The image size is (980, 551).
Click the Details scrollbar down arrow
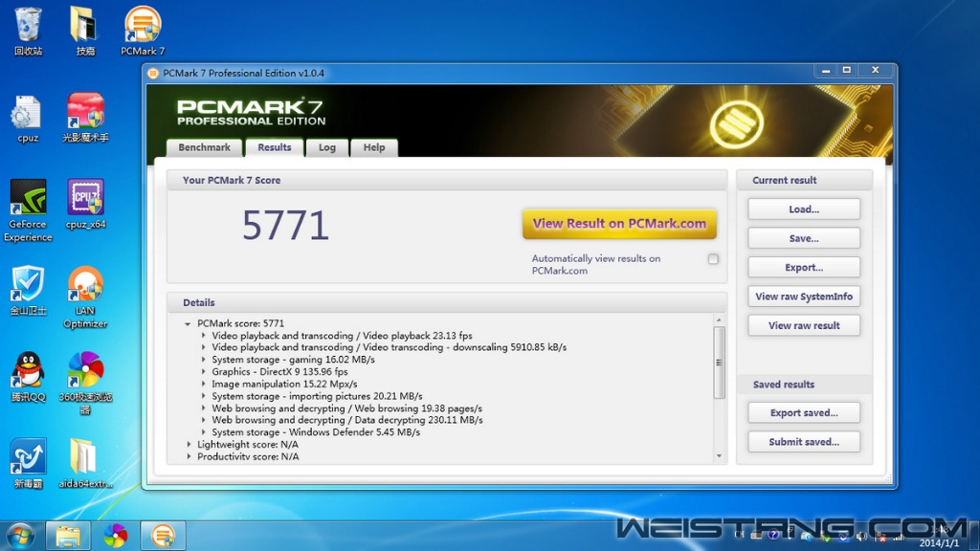coord(719,456)
